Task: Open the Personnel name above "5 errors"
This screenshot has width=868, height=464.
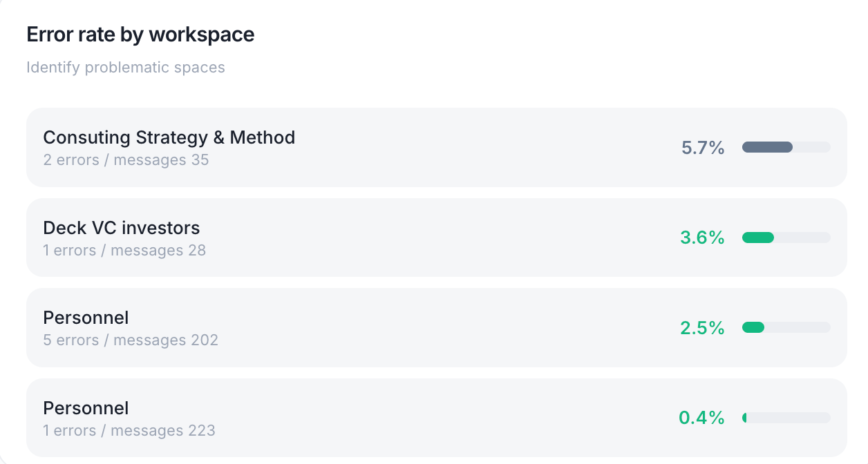Action: point(86,318)
